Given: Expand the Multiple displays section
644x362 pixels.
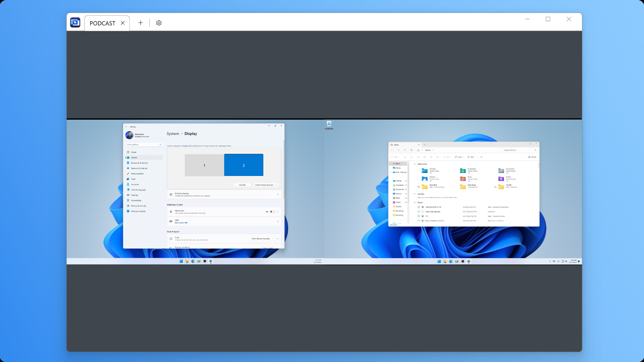Looking at the screenshot, I should (278, 194).
